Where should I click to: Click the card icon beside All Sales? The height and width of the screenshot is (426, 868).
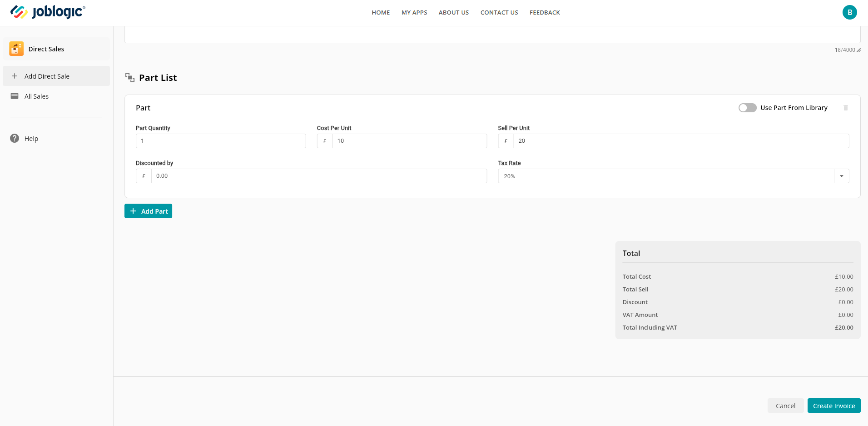(15, 96)
